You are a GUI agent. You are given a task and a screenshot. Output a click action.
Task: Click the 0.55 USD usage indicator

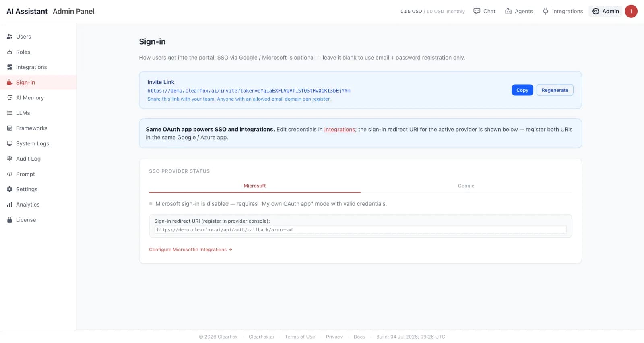tap(411, 12)
